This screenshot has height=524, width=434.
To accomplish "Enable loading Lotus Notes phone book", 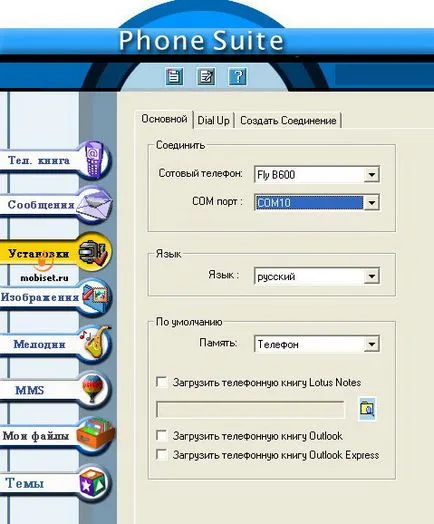I will [x=162, y=382].
